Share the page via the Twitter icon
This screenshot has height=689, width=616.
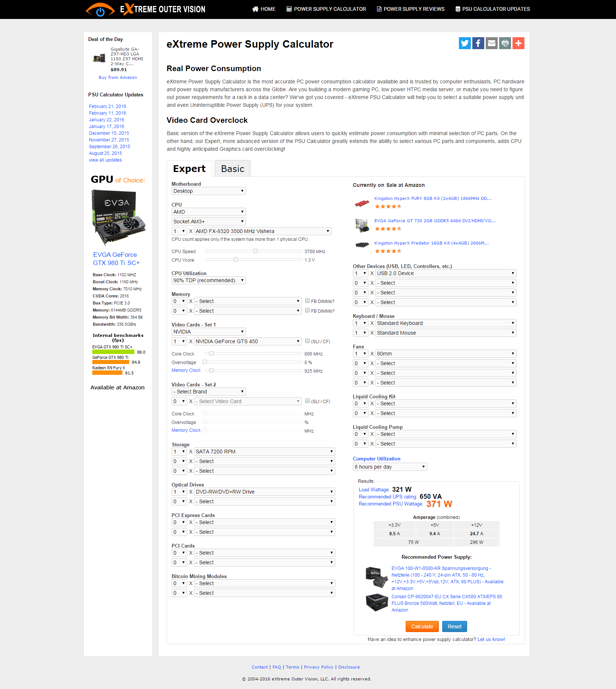click(465, 43)
